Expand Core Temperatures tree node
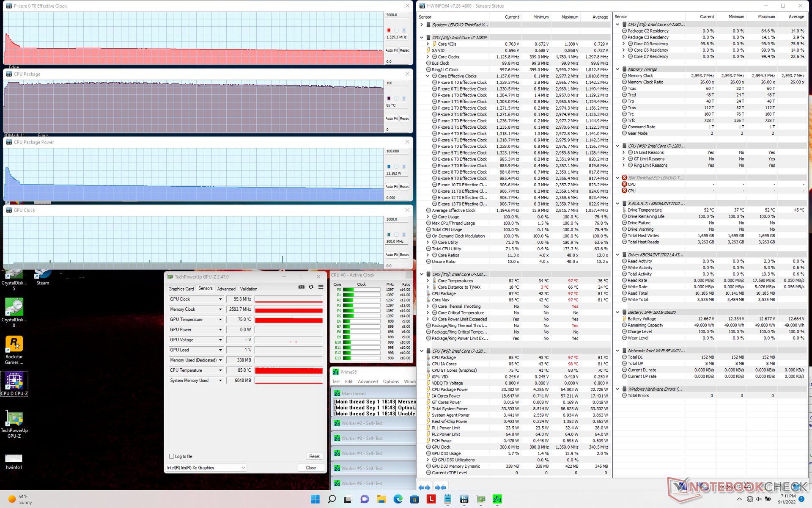 pyautogui.click(x=428, y=281)
